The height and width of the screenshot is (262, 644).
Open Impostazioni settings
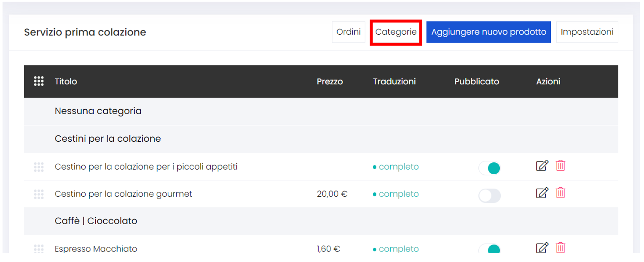[x=587, y=32]
